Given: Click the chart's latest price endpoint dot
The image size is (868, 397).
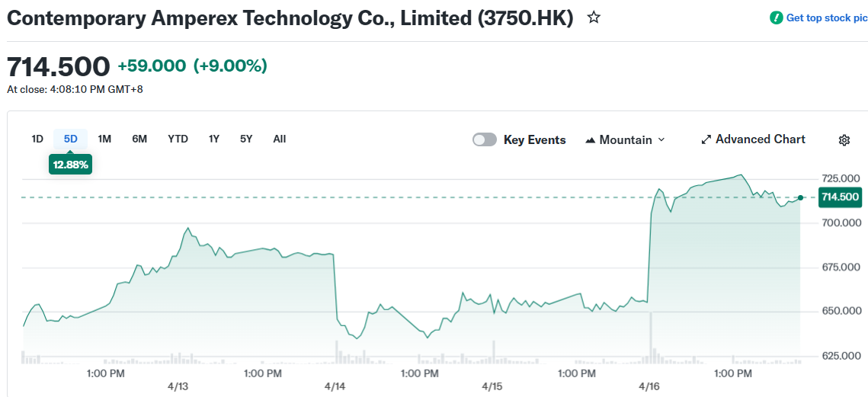Looking at the screenshot, I should 800,197.
